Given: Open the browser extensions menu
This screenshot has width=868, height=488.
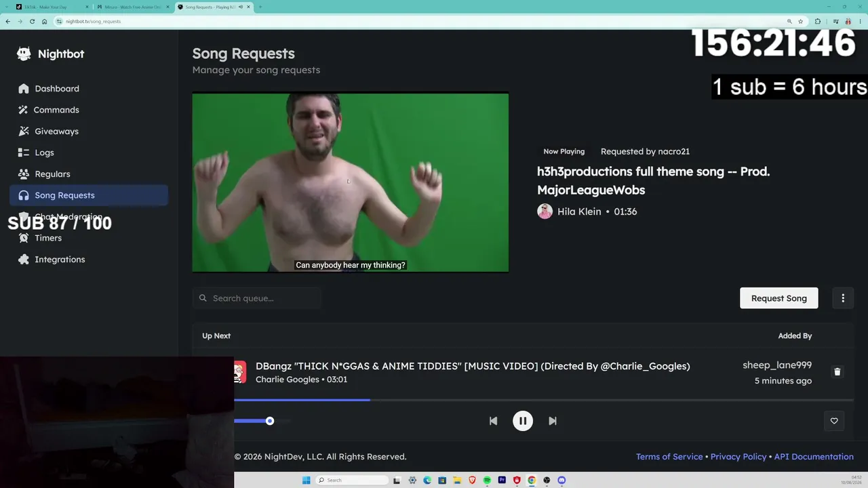Looking at the screenshot, I should [x=817, y=21].
